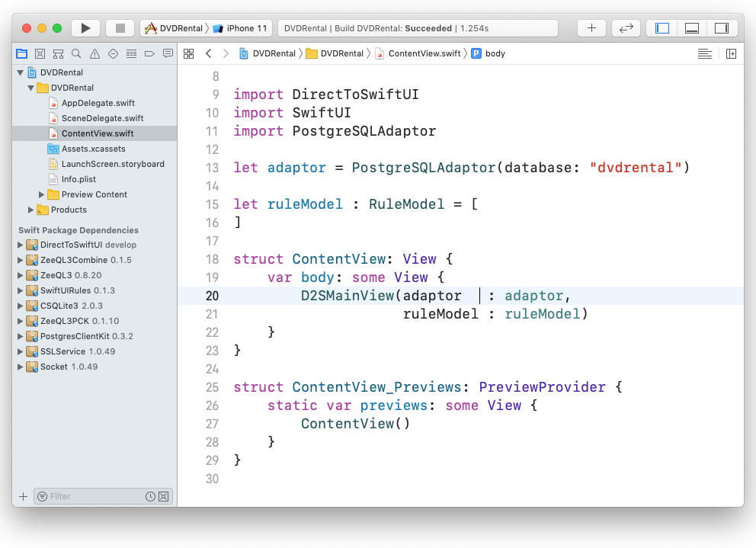Go forward in editor history
This screenshot has width=756, height=548.
click(226, 53)
